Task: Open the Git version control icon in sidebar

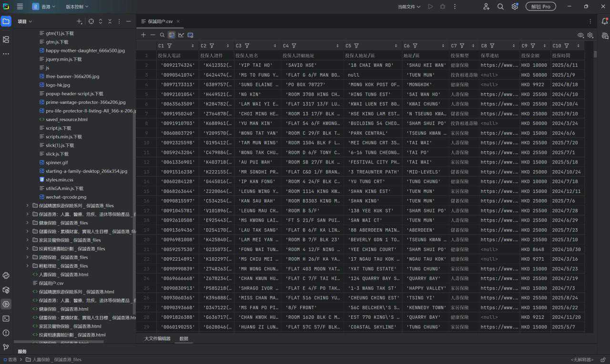Action: tap(6, 347)
